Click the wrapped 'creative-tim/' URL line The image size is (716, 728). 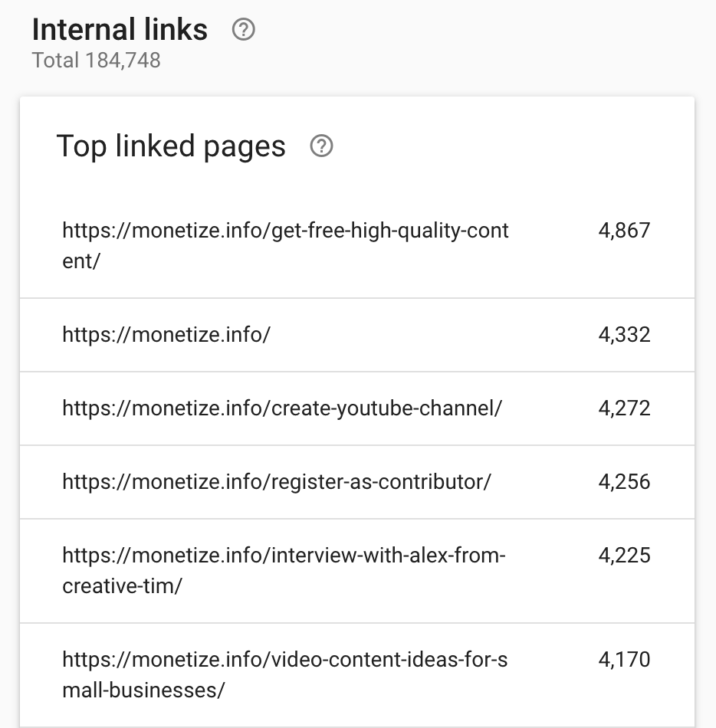tap(122, 586)
